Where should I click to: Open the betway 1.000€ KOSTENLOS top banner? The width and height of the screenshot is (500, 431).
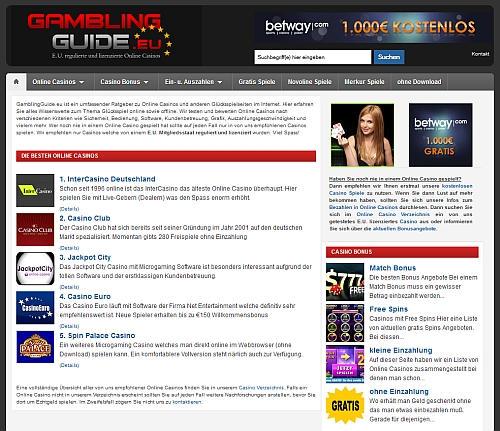point(372,27)
